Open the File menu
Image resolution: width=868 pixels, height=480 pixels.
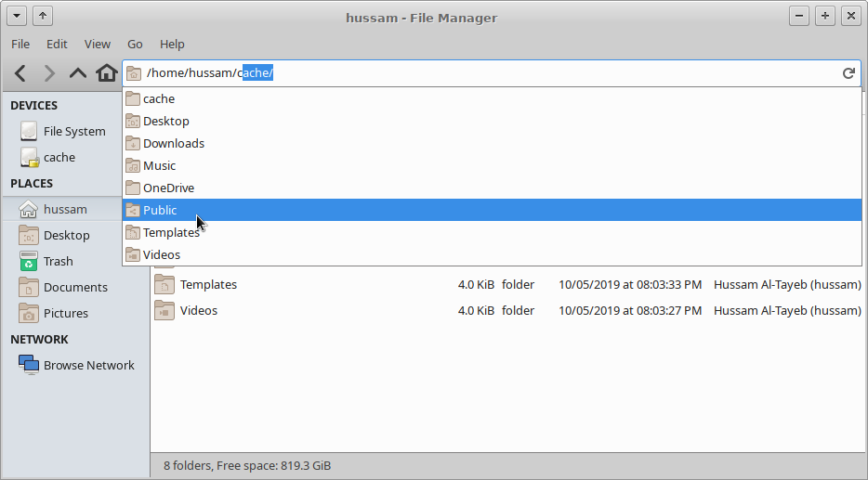(x=20, y=44)
